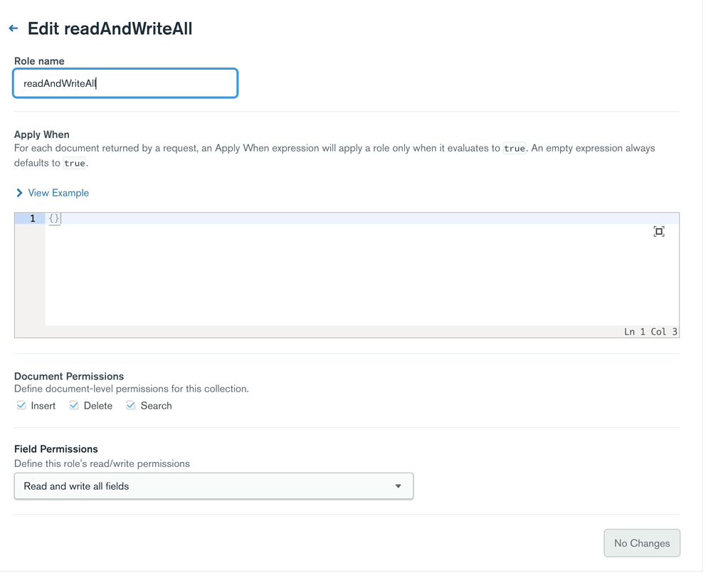This screenshot has width=728, height=583.
Task: Click the Edit readAndWriteAll page heading
Action: coord(110,29)
